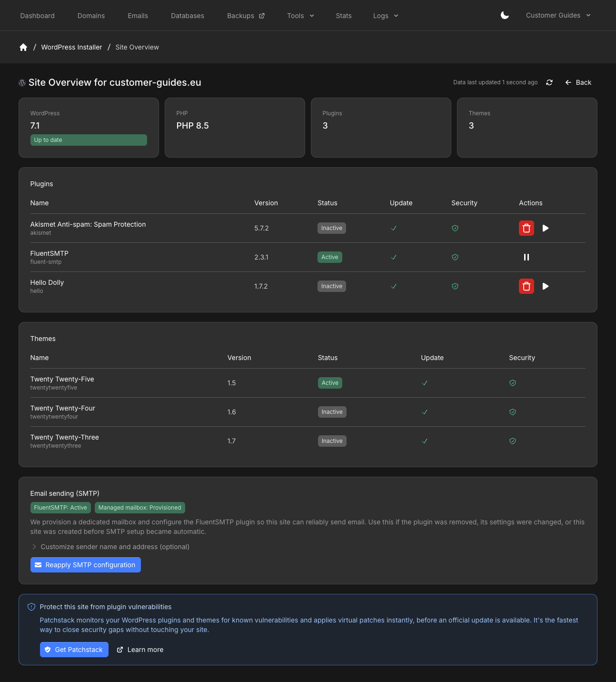Click Twenty Twenty-Four security shield icon
This screenshot has height=682, width=616.
pos(513,412)
